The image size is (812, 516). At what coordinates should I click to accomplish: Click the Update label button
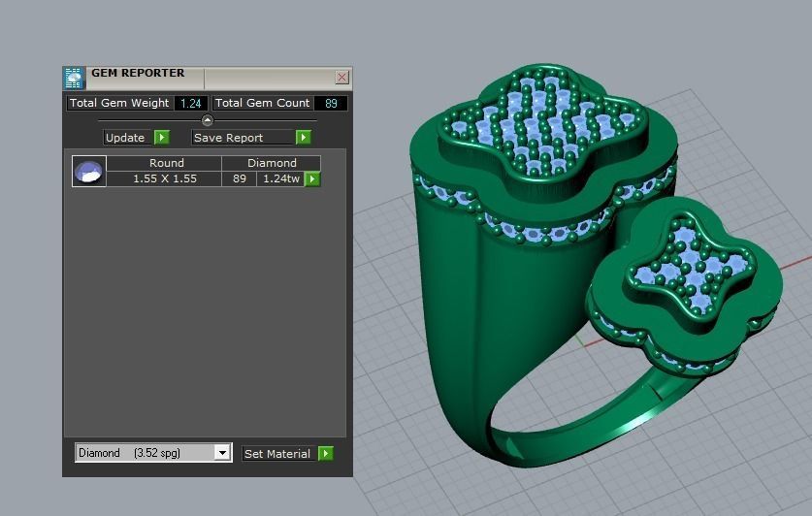tap(127, 138)
